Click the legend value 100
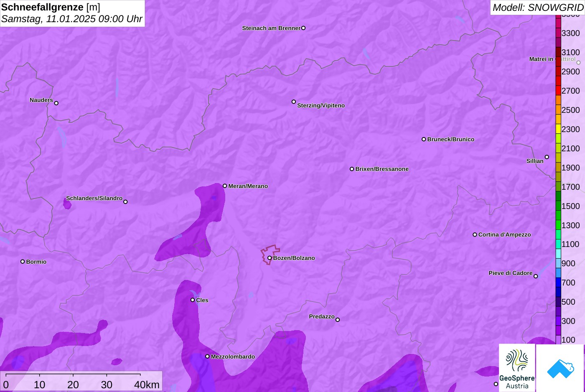585x392 pixels. click(x=568, y=340)
